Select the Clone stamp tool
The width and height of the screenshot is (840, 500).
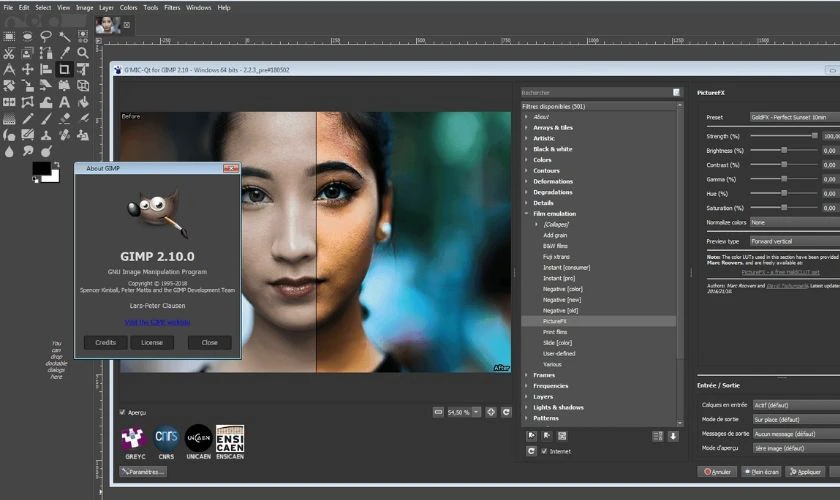[46, 135]
